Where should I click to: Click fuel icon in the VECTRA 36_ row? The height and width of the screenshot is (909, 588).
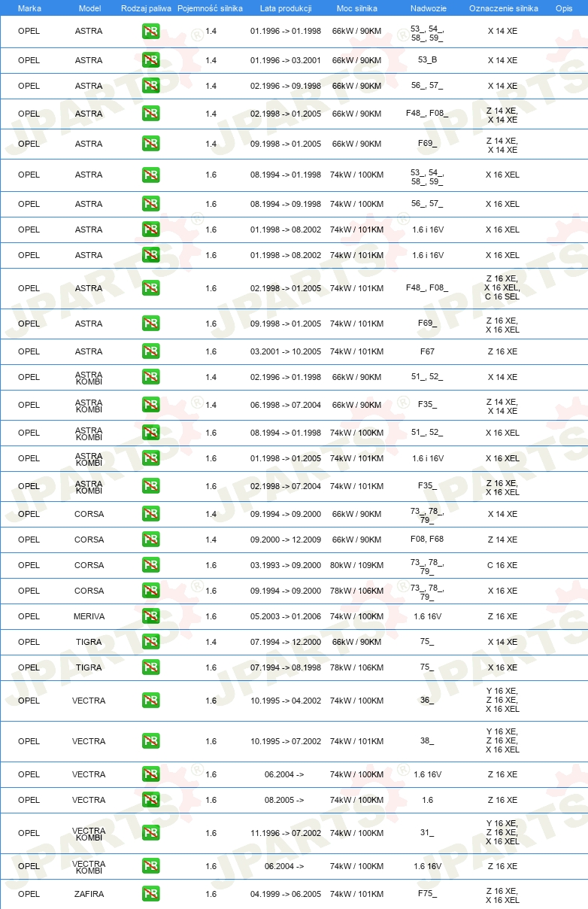150,701
